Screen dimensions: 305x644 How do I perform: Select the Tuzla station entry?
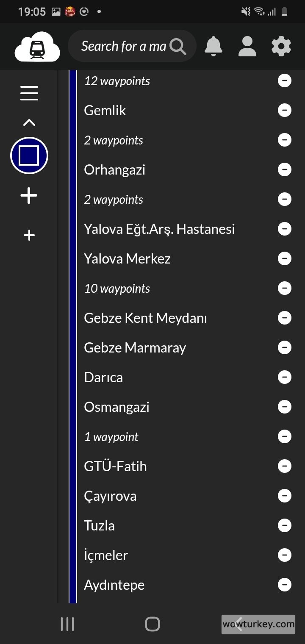click(99, 526)
